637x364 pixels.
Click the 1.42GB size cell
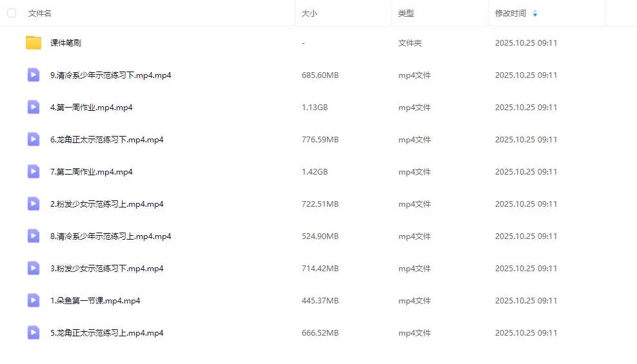click(x=315, y=172)
